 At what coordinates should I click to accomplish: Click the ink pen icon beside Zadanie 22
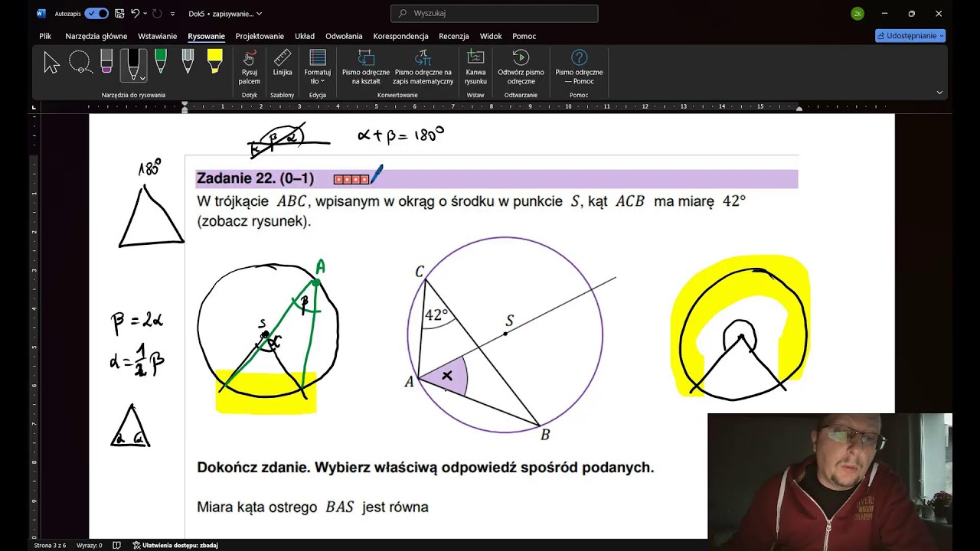click(377, 175)
